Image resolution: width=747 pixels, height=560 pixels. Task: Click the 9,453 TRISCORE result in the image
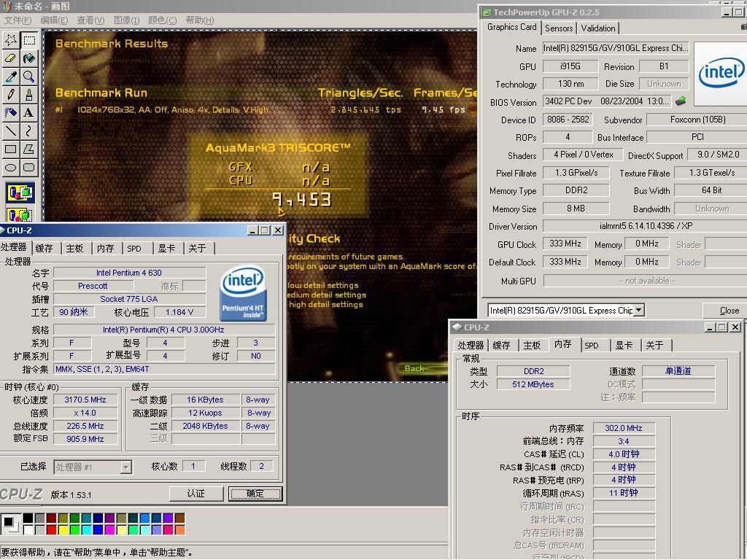[301, 200]
